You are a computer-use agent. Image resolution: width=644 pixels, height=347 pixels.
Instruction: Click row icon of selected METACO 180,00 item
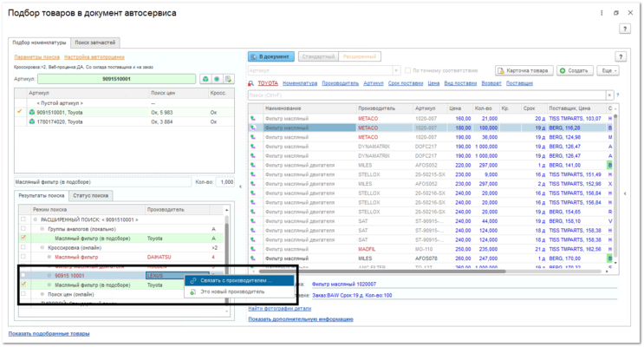253,128
